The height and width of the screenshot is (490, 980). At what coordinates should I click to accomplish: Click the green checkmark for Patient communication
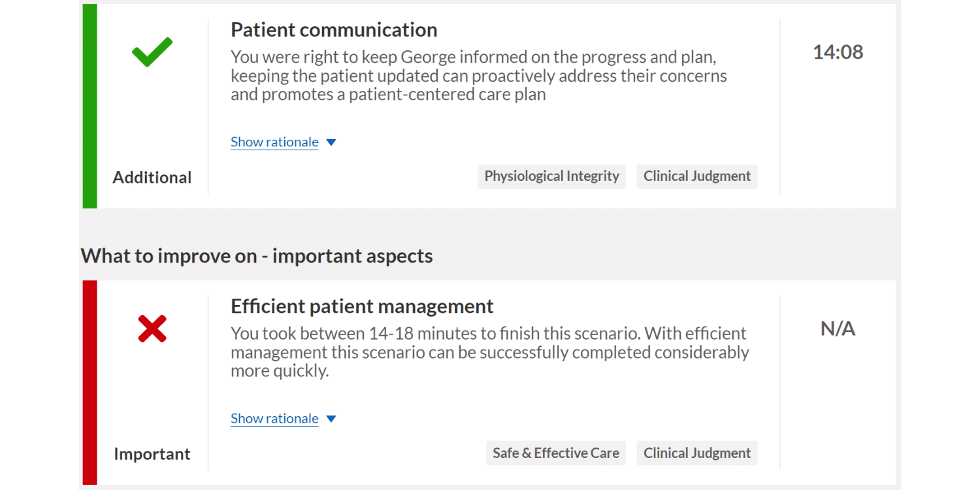[x=152, y=52]
